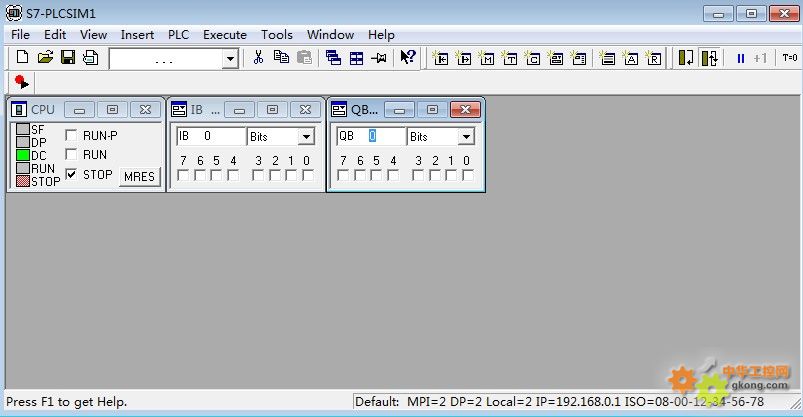
Task: Insert the Accumulators (A) window
Action: [x=630, y=58]
